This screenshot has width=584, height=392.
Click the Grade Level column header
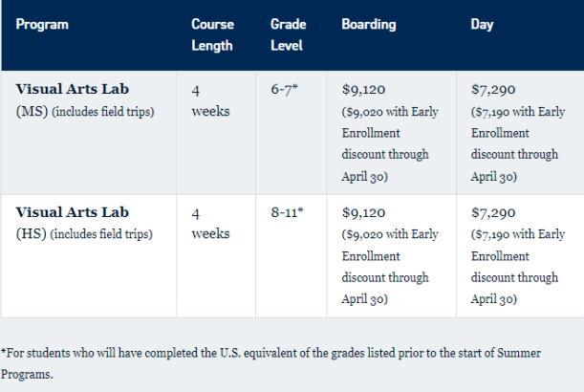[x=289, y=34]
